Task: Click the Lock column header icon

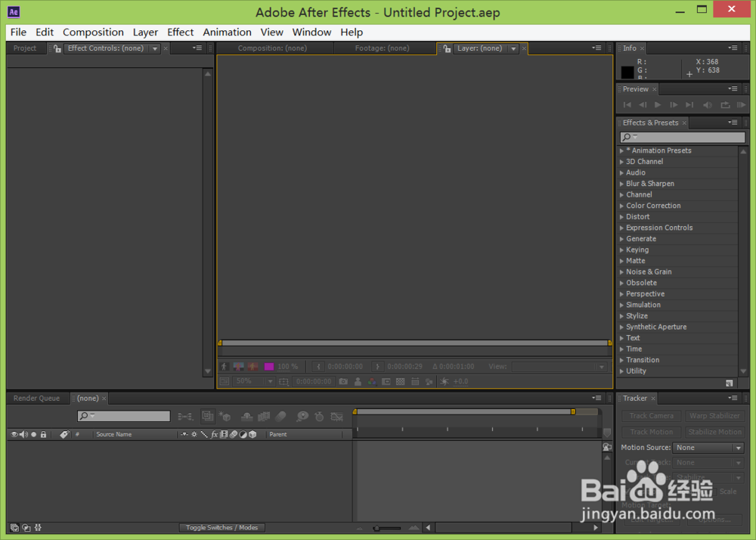Action: pyautogui.click(x=43, y=434)
